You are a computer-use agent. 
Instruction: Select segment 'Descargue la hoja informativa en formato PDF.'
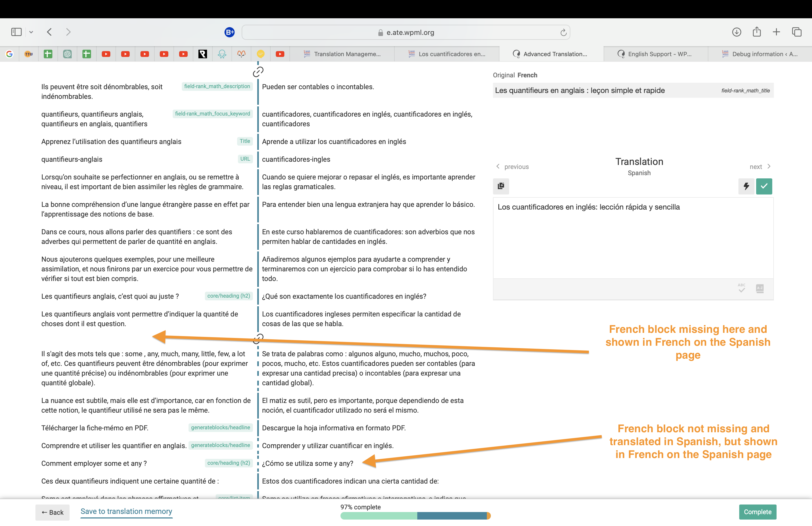tap(334, 428)
